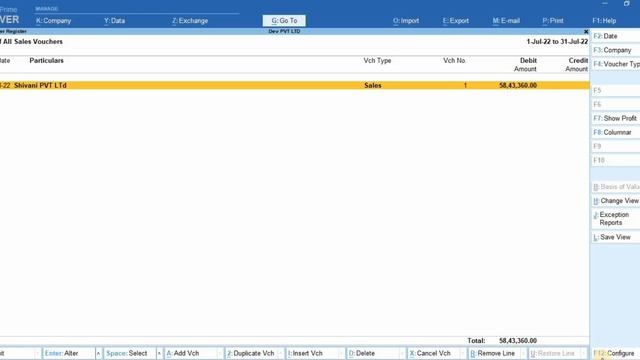Open J: Exception Reports

[616, 218]
